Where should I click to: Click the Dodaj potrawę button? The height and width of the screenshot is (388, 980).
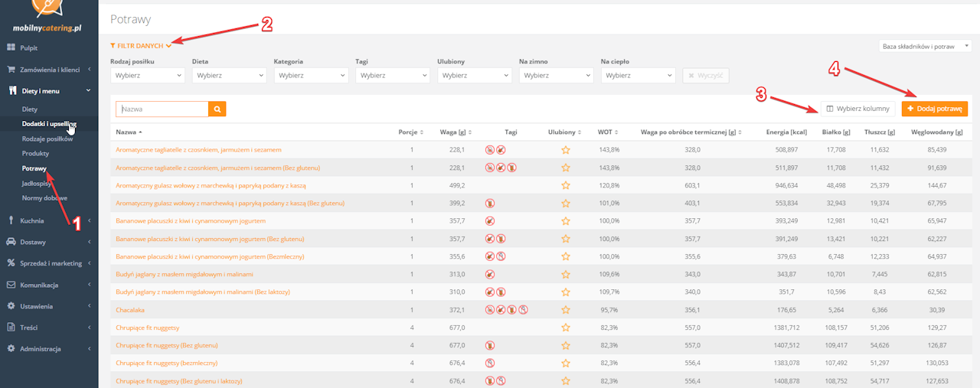tap(934, 109)
